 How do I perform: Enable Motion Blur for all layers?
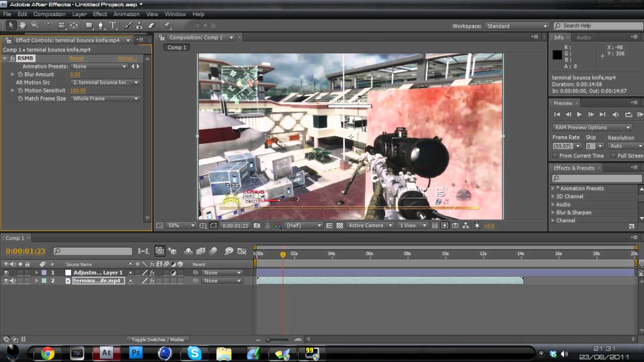[213, 251]
